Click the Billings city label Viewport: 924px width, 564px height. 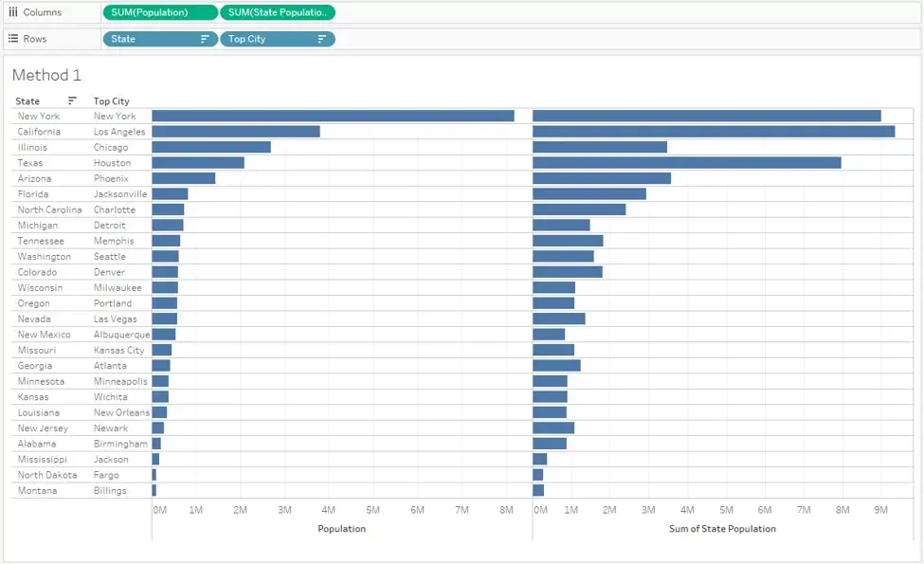click(110, 490)
